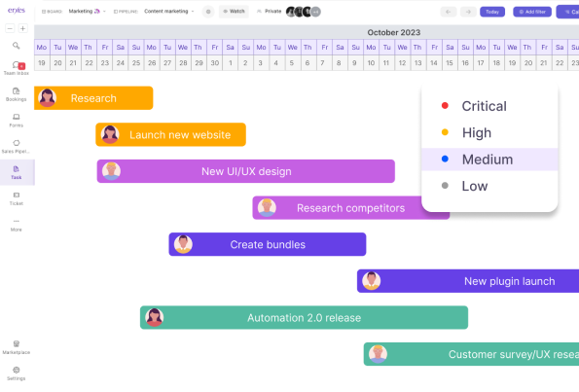Click the Add filter button

(532, 12)
